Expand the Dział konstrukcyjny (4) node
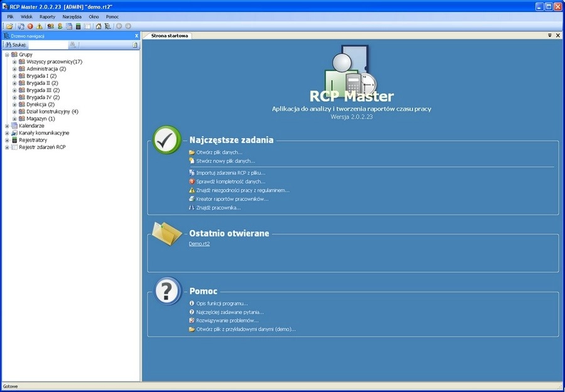 [x=14, y=112]
